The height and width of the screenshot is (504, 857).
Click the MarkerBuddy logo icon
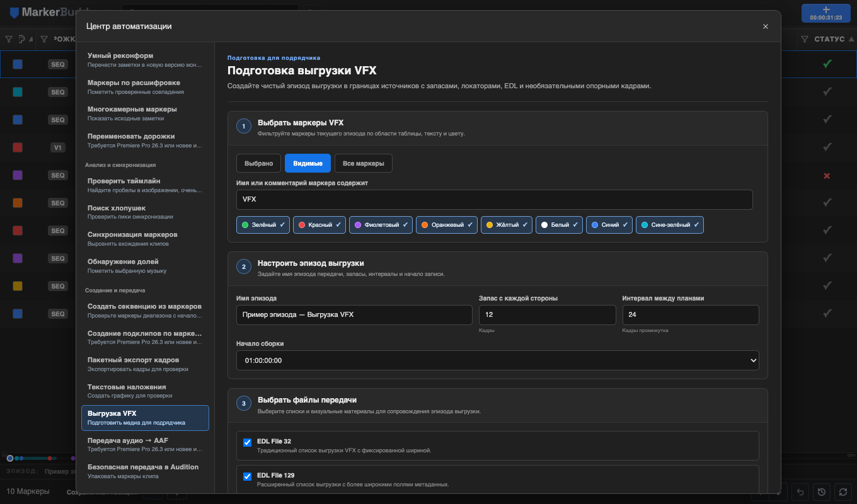pyautogui.click(x=14, y=13)
